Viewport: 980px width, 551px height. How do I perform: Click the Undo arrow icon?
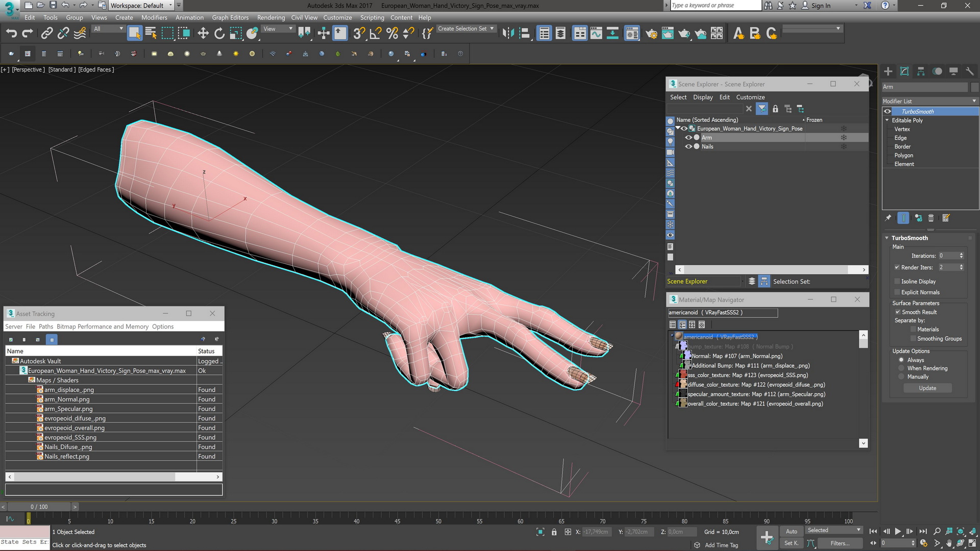pyautogui.click(x=11, y=34)
